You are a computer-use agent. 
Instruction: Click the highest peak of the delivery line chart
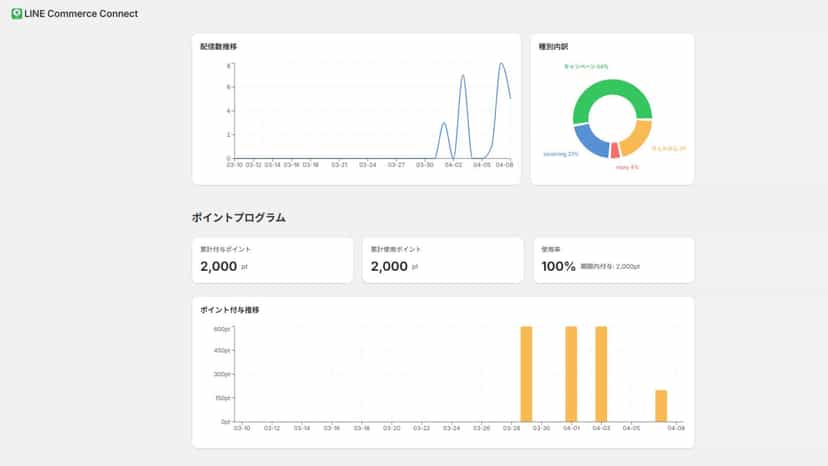501,64
